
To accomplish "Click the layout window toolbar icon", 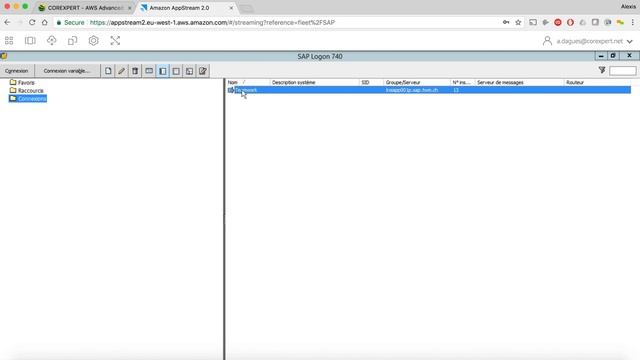I will pos(189,71).
